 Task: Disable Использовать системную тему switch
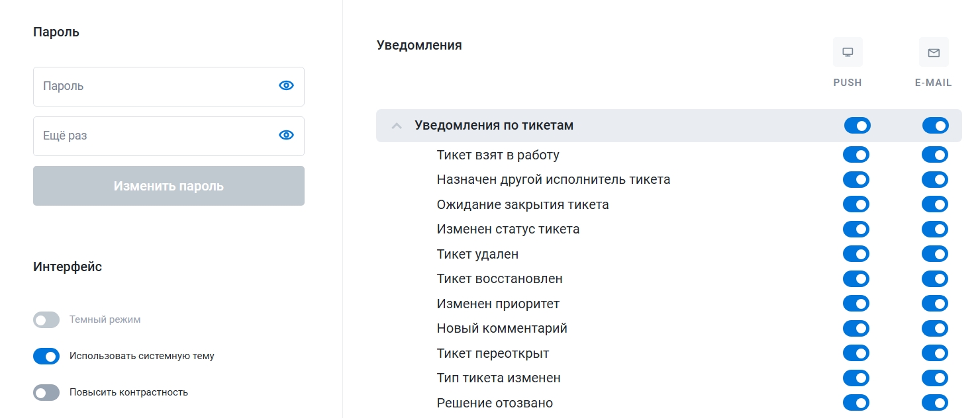46,356
